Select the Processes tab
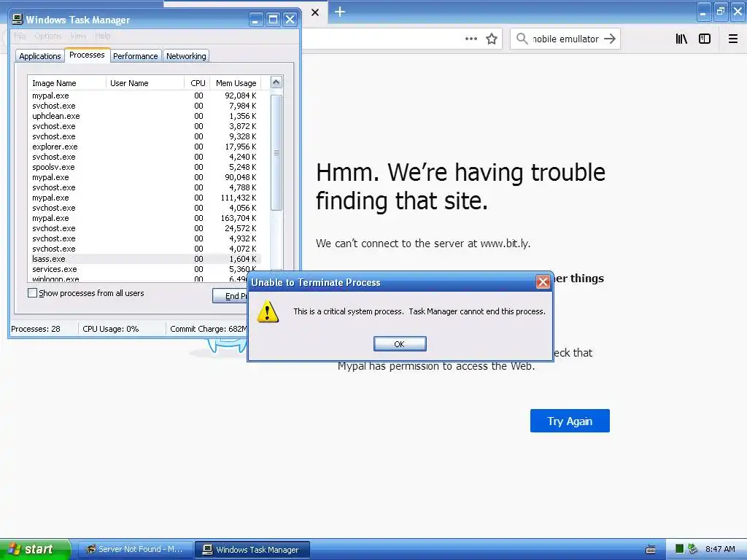Screen dimensions: 747x560 (x=87, y=55)
